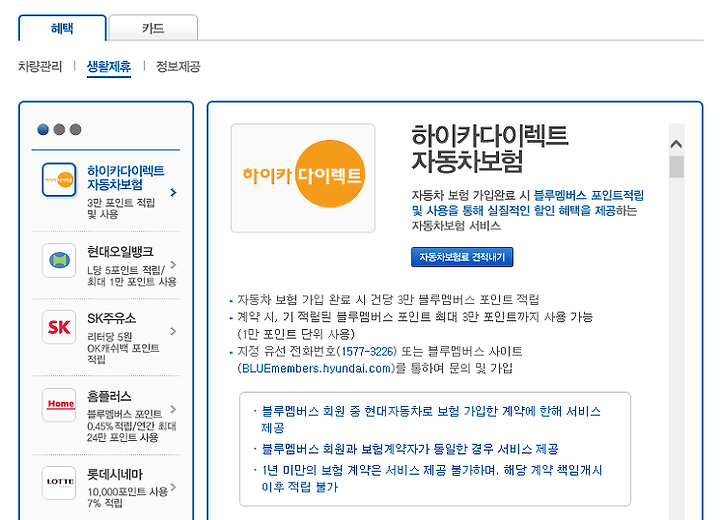
Task: Go to third carousel page dot
Action: (75, 130)
